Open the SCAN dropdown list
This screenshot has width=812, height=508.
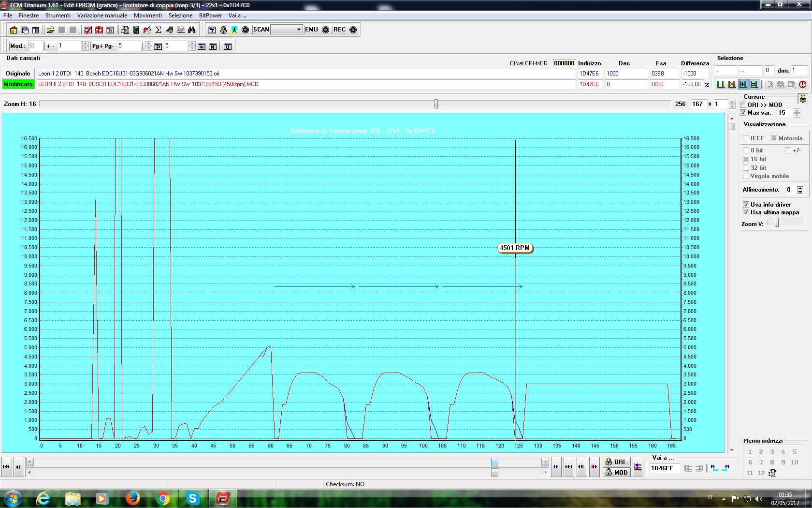tap(299, 30)
